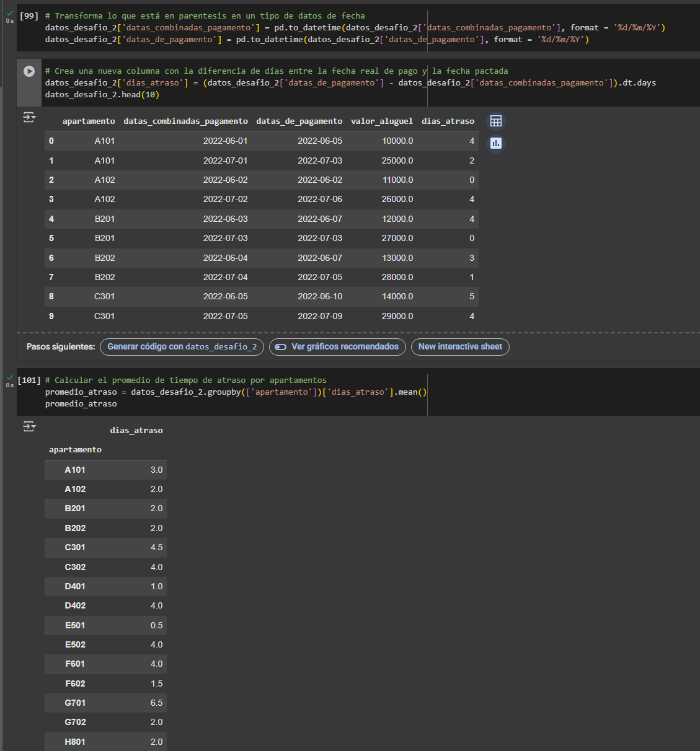Click H801 row in average table
700x751 pixels.
[x=105, y=742]
